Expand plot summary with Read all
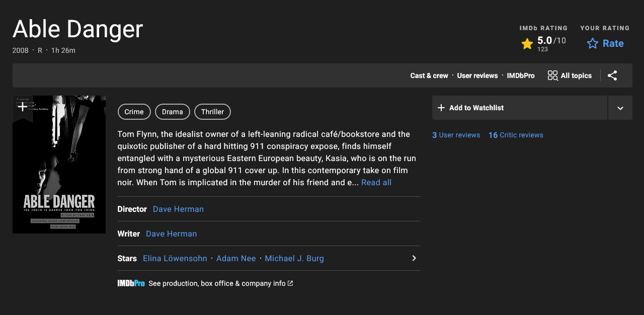 click(376, 182)
